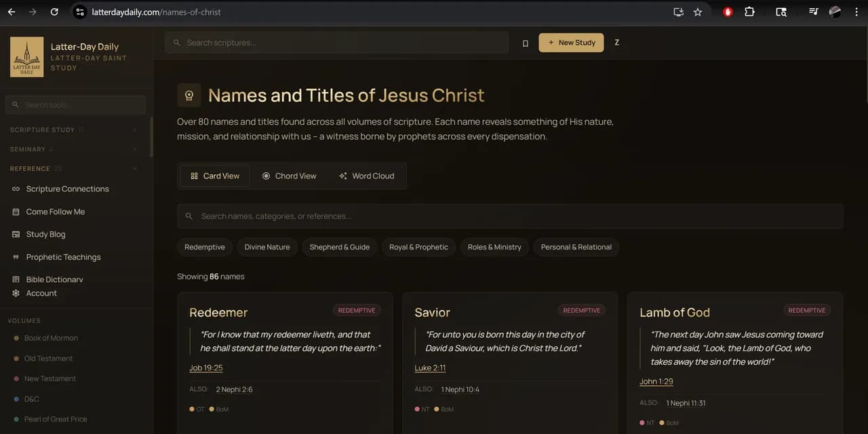The image size is (868, 434).
Task: Open the Chrome three-dot menu
Action: pyautogui.click(x=857, y=12)
